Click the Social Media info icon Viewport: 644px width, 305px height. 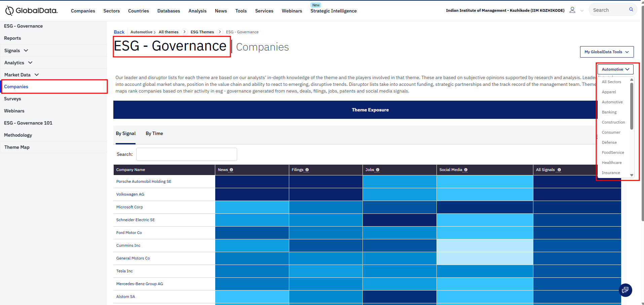point(466,170)
